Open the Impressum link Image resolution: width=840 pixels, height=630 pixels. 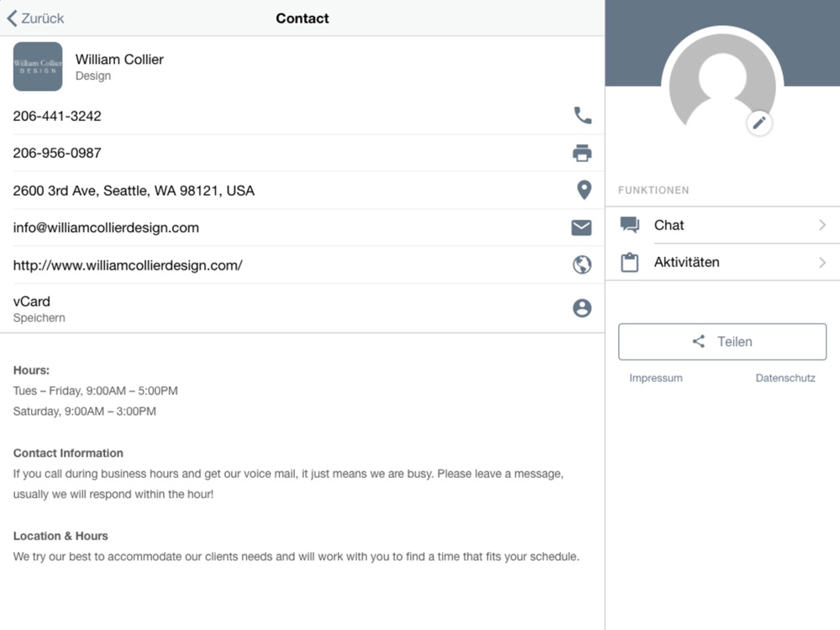point(656,378)
